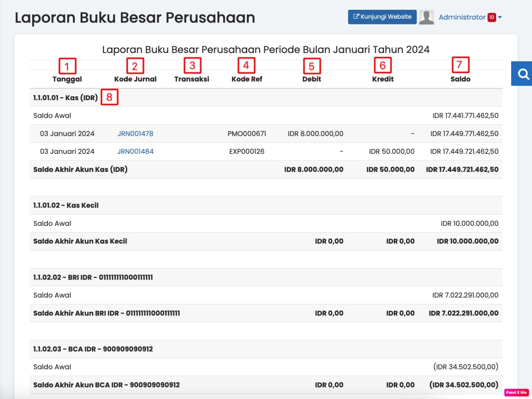The image size is (532, 399).
Task: Click the blue search magnifier icon
Action: tap(523, 74)
